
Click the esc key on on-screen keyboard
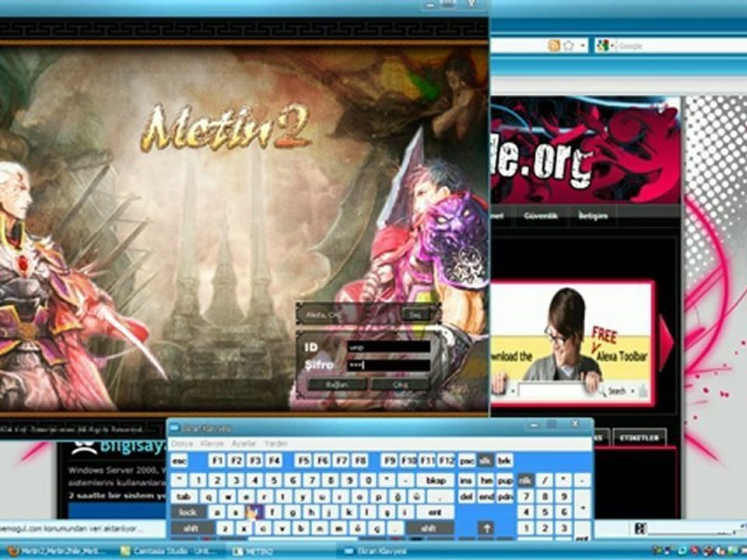[x=179, y=461]
